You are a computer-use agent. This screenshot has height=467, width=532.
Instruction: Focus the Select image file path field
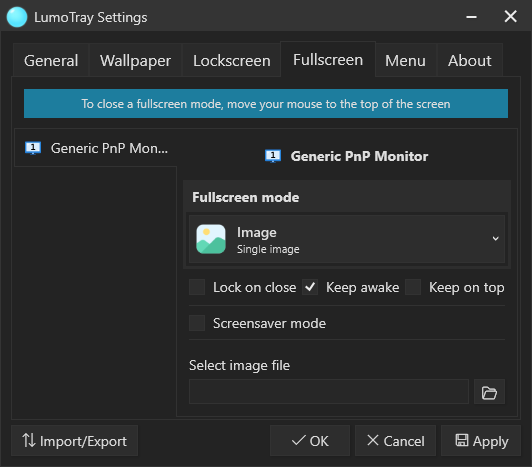(329, 392)
